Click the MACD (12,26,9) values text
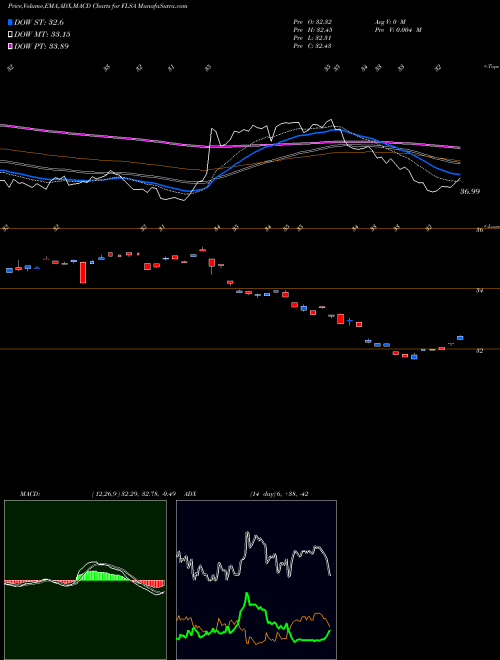The image size is (500, 660). (133, 494)
